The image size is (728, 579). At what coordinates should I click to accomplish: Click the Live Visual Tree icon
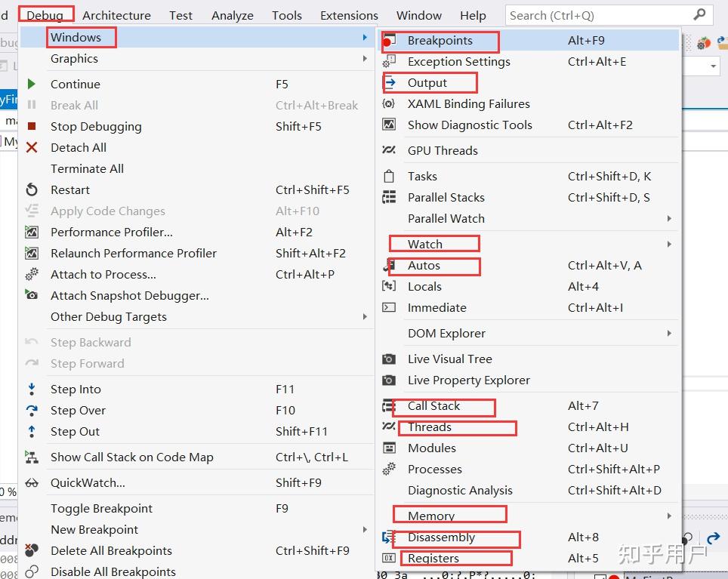click(389, 359)
